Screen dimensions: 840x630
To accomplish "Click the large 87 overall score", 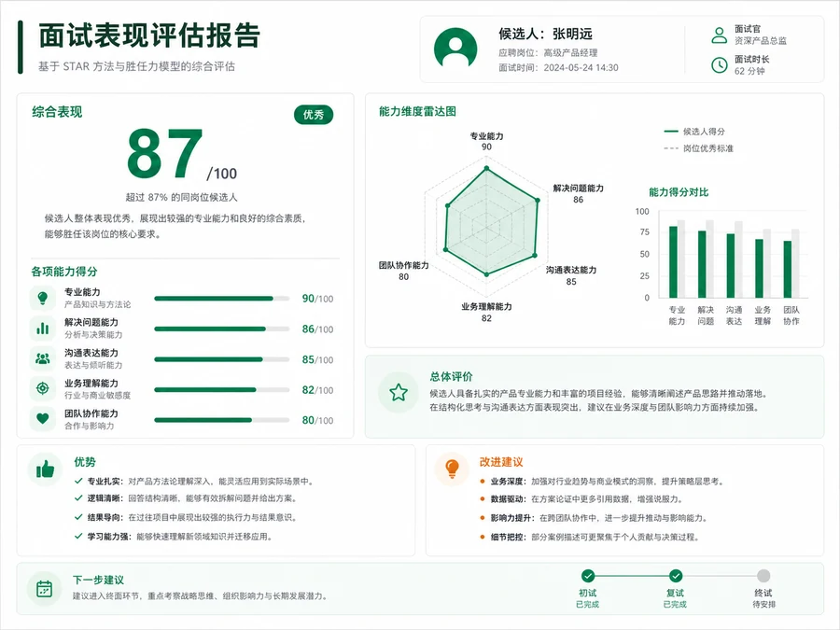I will (165, 153).
